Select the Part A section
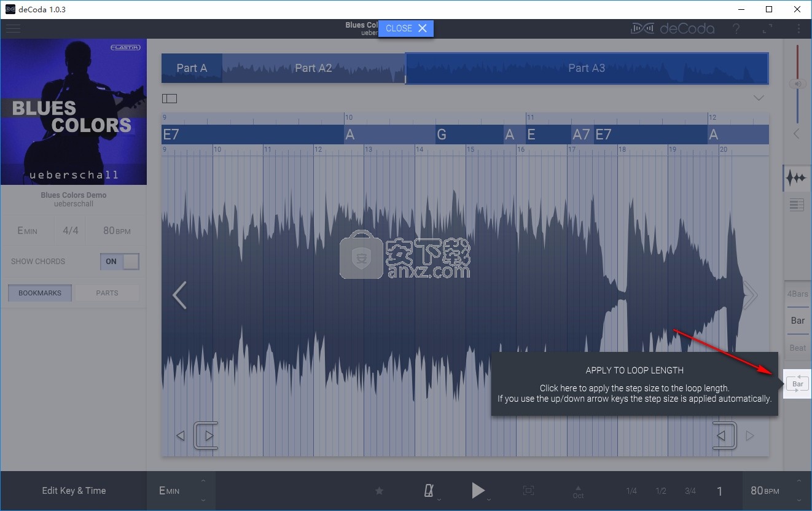 (192, 68)
